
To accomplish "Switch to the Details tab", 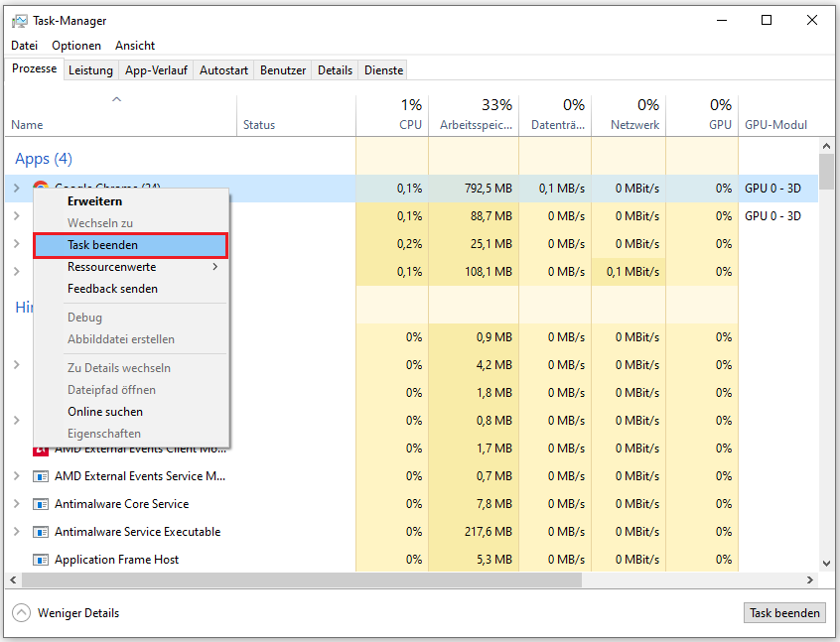I will 335,70.
